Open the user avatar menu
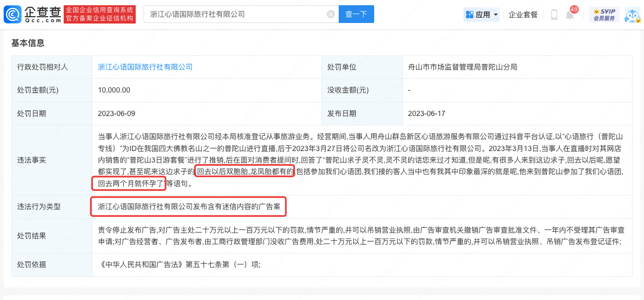 click(632, 15)
